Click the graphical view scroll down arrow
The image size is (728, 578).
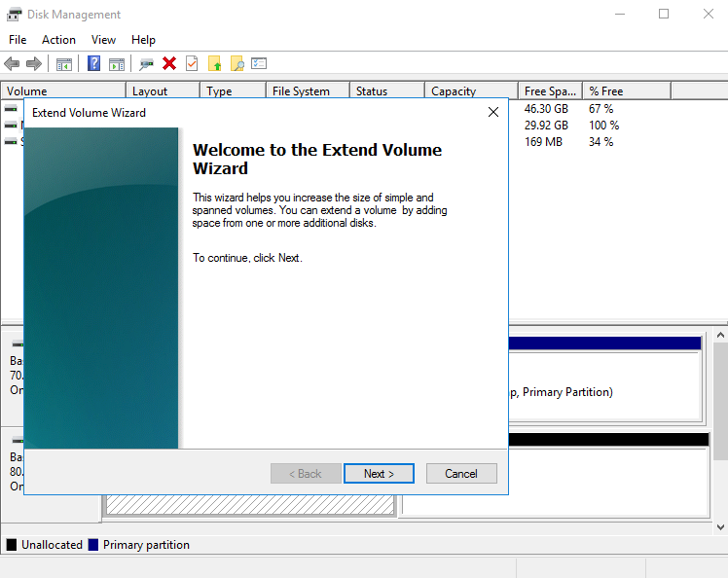tap(720, 527)
